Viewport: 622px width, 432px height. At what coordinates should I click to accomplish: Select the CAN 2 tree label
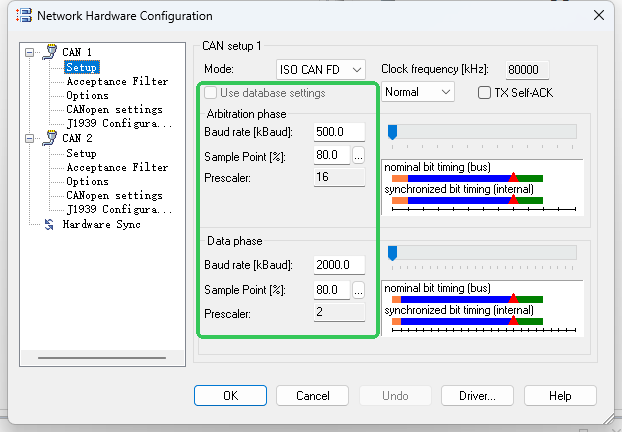click(77, 138)
